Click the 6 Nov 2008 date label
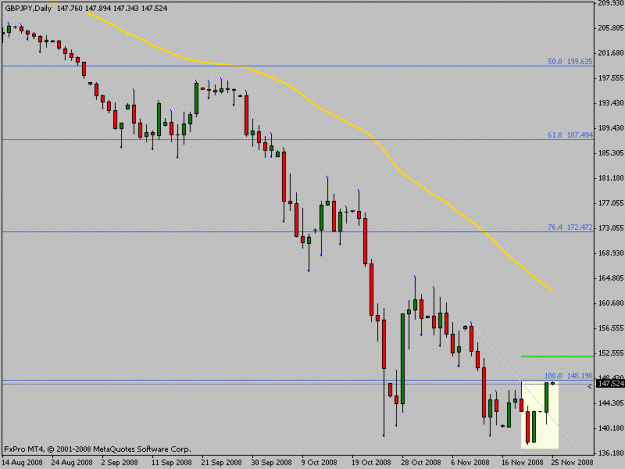Image resolution: width=625 pixels, height=469 pixels. 470,462
